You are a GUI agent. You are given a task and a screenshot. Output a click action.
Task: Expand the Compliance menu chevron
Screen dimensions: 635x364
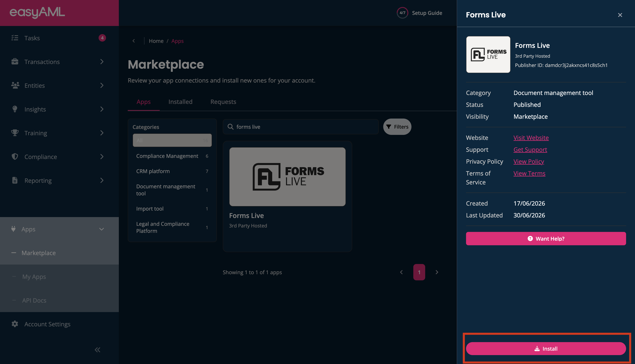102,157
